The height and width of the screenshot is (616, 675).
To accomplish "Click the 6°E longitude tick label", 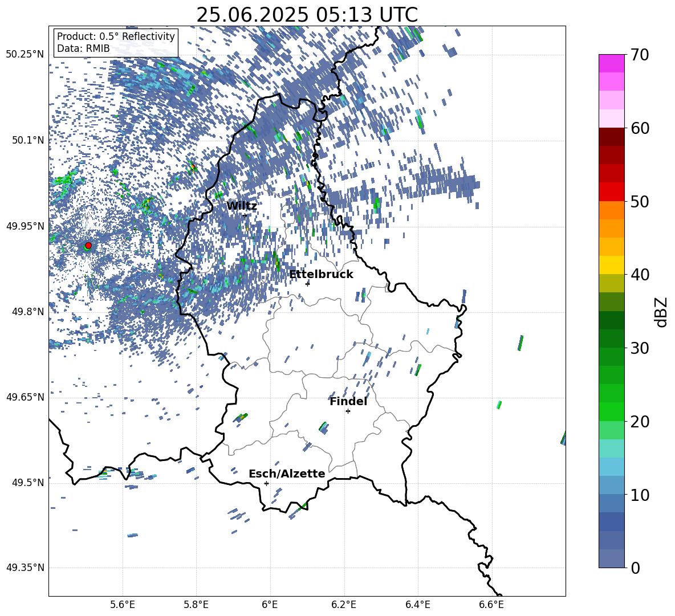I will click(270, 605).
